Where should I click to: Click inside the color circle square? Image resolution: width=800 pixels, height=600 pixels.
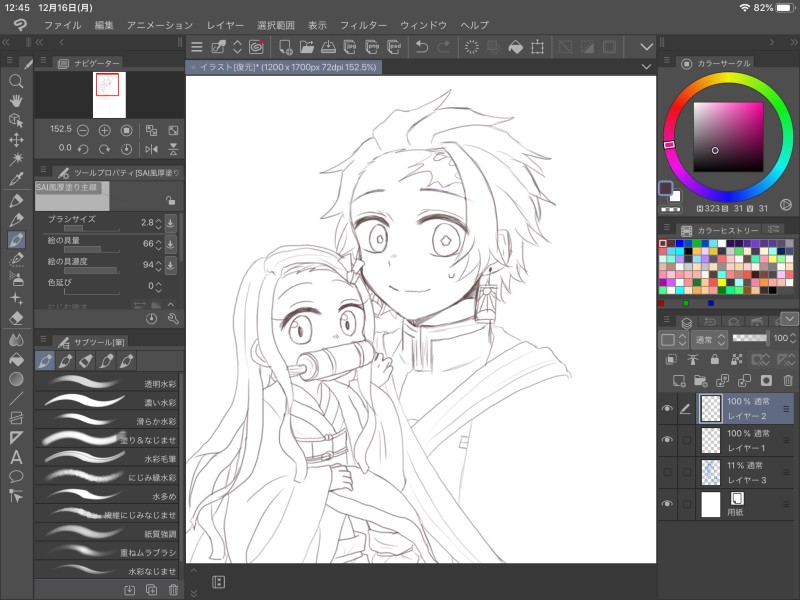tap(728, 137)
